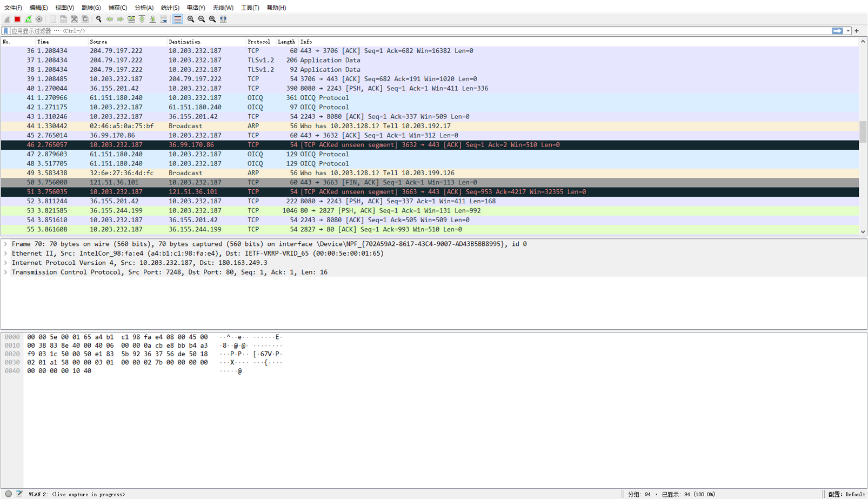
Task: Open the 无线(W) menu
Action: (x=223, y=8)
